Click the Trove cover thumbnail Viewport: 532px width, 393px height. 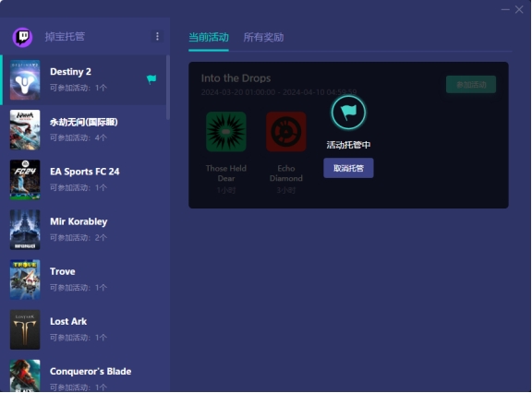pyautogui.click(x=25, y=280)
